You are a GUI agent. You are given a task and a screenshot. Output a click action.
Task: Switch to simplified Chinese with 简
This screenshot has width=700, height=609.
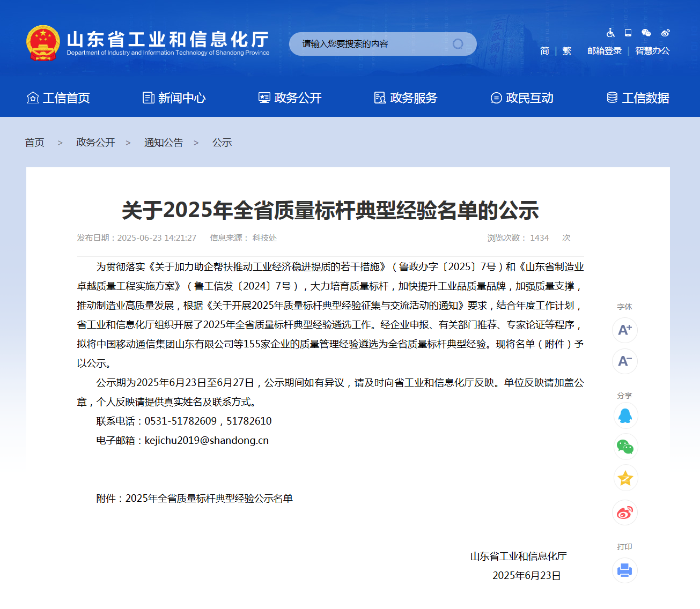coord(544,51)
